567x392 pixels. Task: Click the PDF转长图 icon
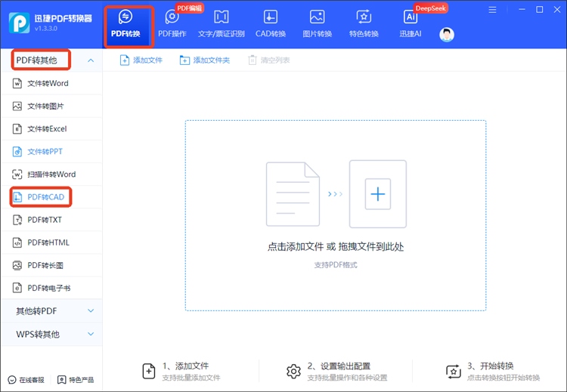tap(17, 266)
